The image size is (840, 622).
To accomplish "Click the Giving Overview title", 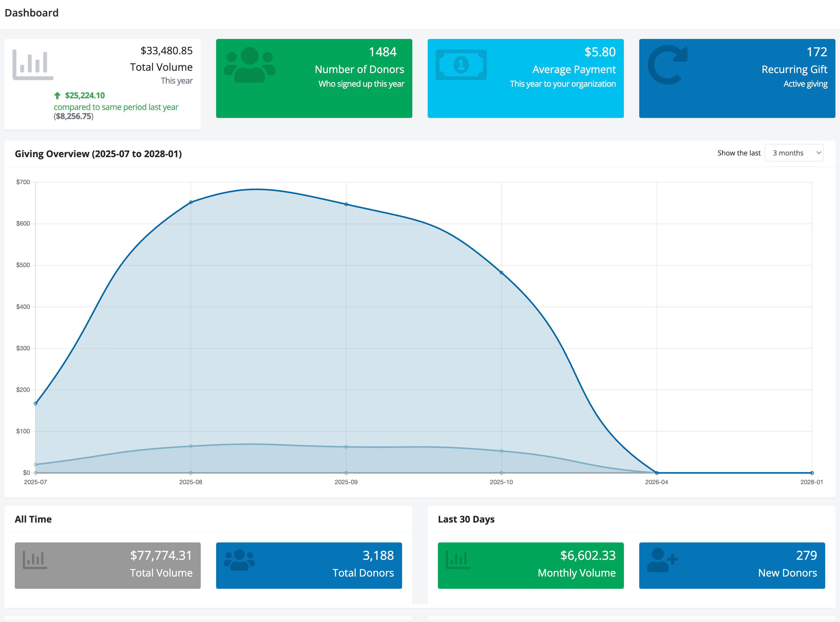I will [98, 154].
